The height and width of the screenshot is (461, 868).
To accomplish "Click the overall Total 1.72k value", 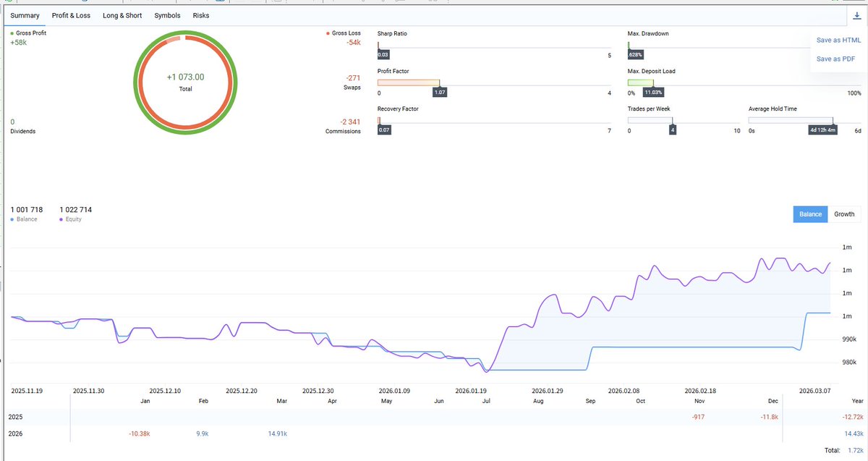I will (856, 451).
